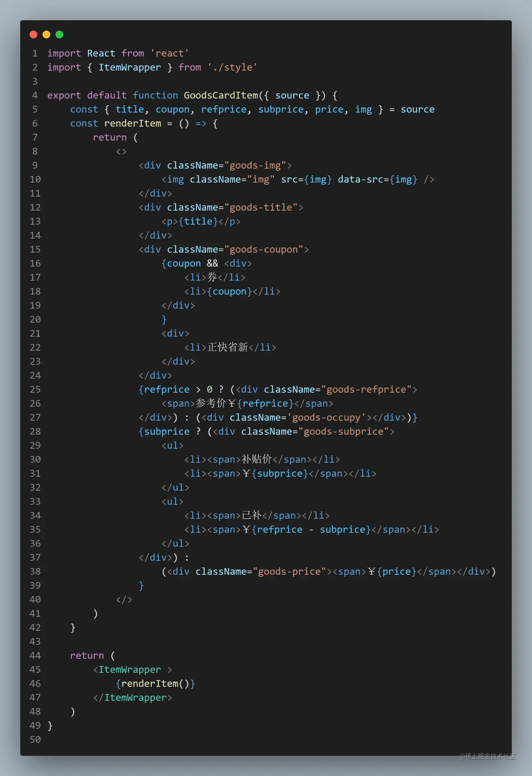This screenshot has width=532, height=776.
Task: Click the li containing 券
Action: [215, 277]
